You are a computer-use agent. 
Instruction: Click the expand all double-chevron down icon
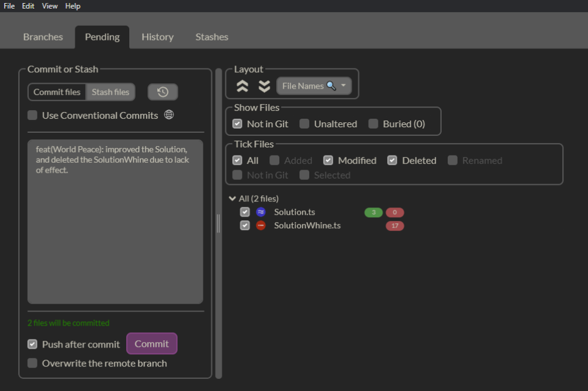(265, 86)
